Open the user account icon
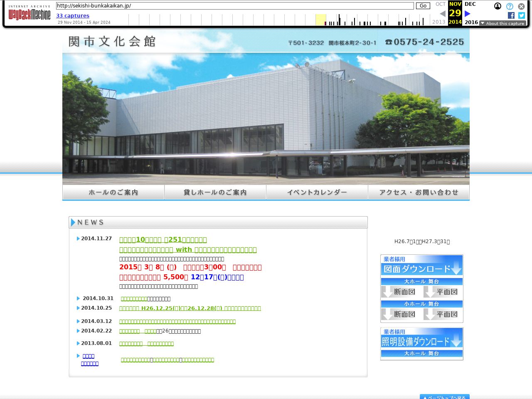532x399 pixels. [x=498, y=6]
